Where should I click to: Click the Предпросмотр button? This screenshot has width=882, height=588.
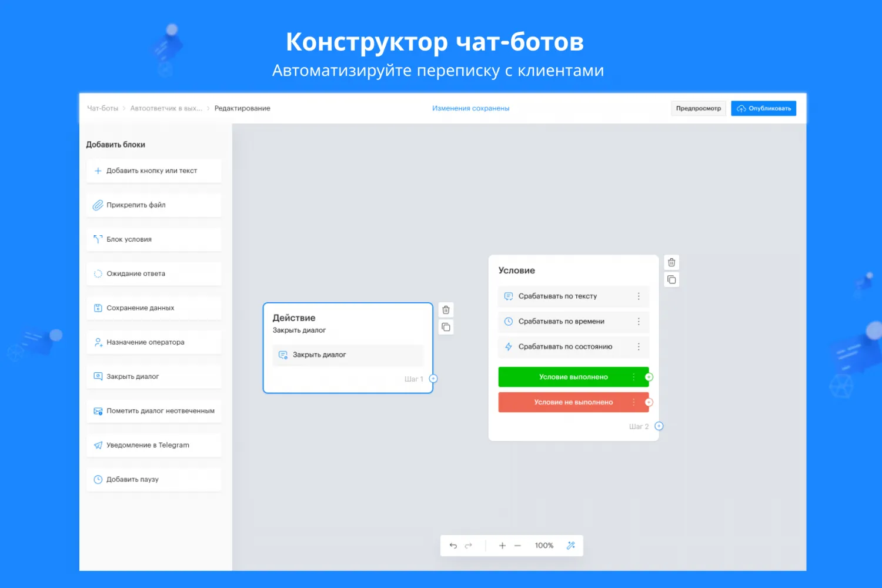tap(698, 108)
